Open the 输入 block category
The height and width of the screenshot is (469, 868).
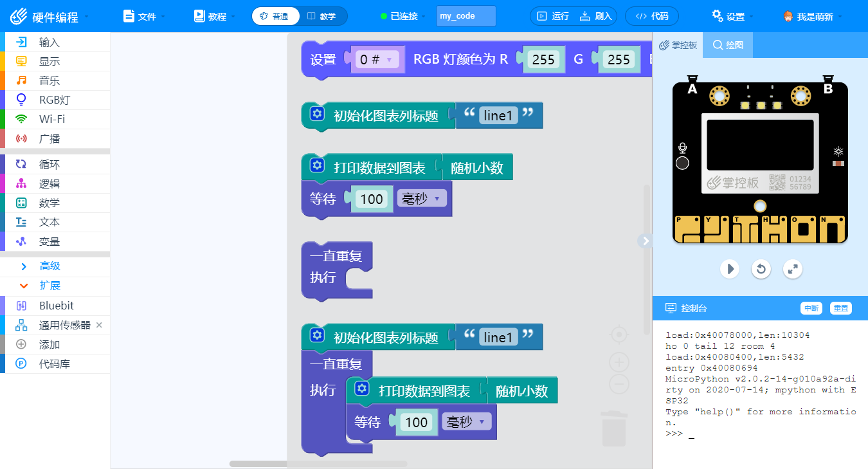coord(55,42)
